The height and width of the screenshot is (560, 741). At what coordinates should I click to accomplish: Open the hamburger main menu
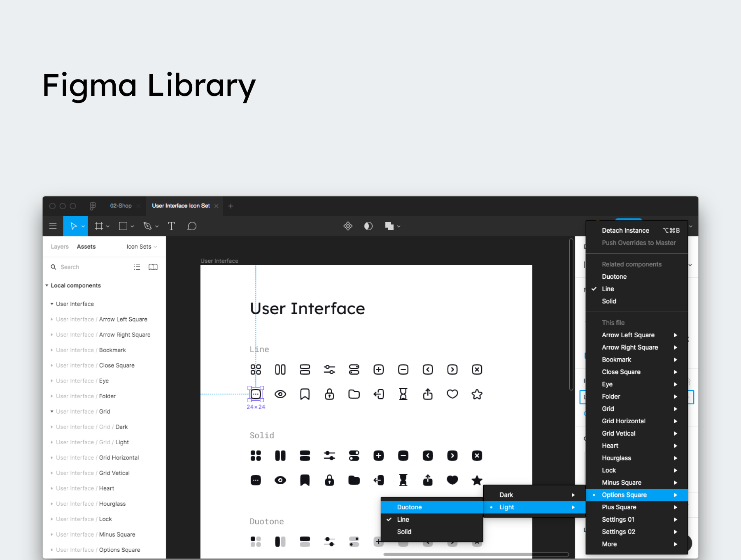coord(53,226)
